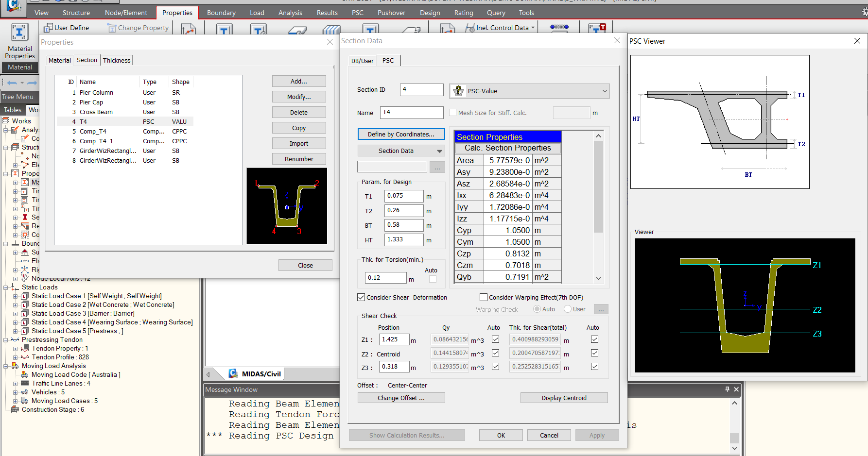Enable Consider Warping Effect(7th DOF)

point(484,297)
